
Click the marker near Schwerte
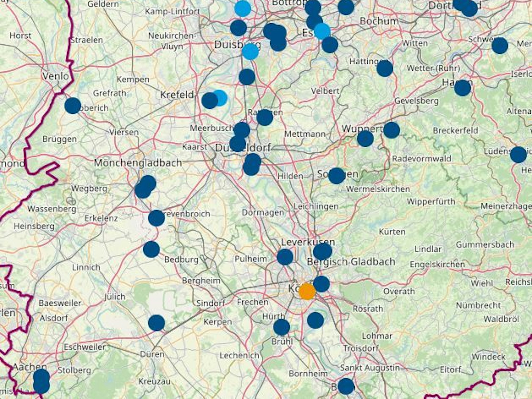500,46
